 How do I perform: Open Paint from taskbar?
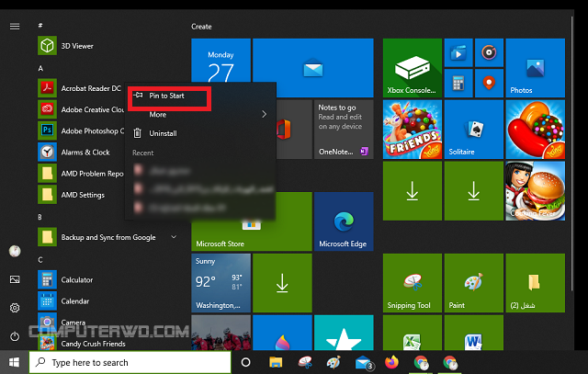334,362
